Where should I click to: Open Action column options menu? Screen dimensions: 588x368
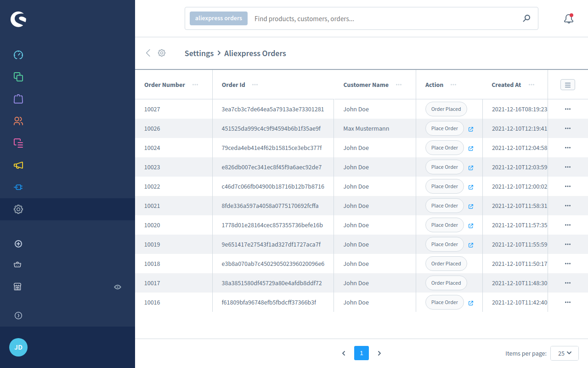tap(453, 85)
